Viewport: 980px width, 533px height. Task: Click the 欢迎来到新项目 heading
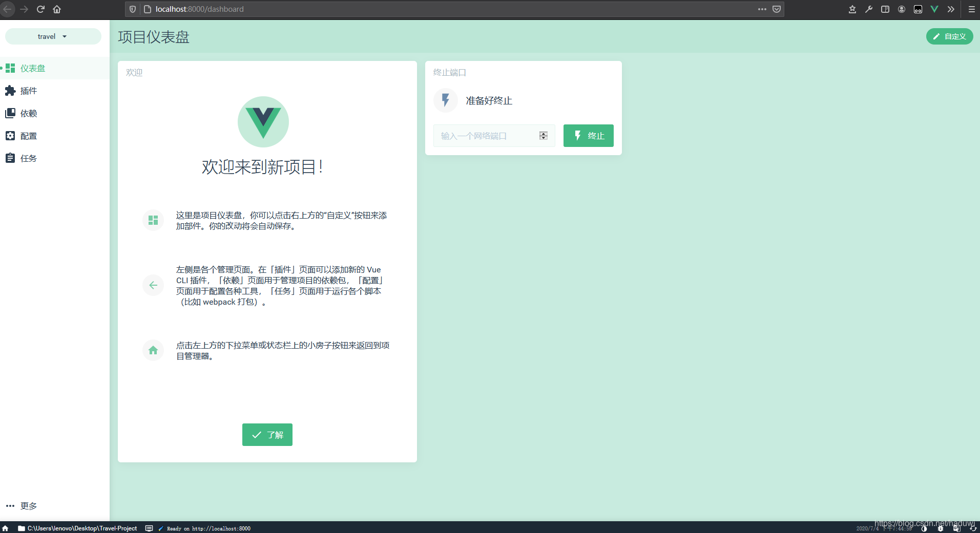[x=262, y=167]
